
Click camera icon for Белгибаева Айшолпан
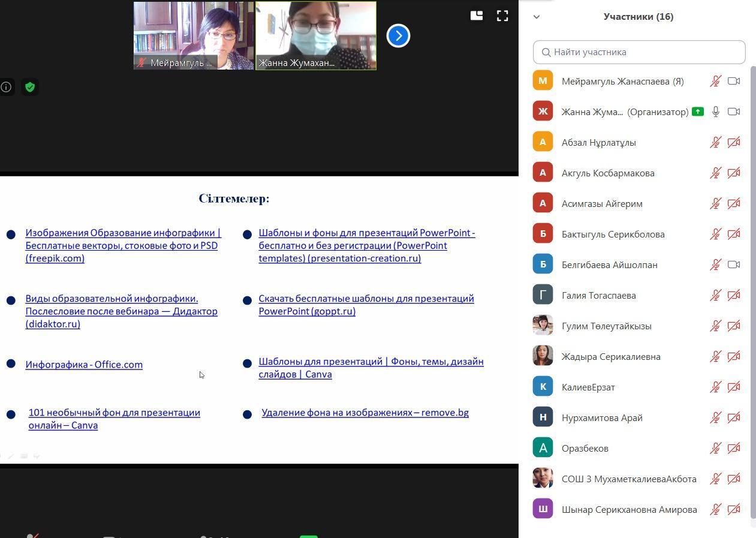734,265
